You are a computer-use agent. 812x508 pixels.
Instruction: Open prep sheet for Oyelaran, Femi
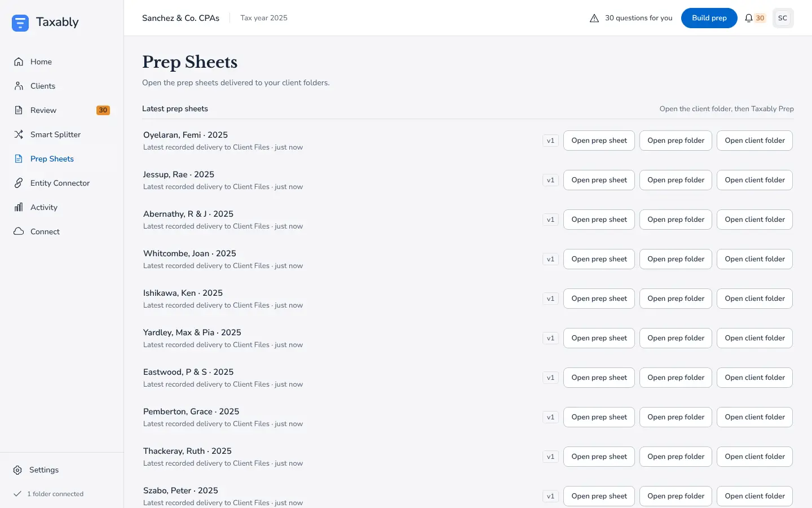[599, 141]
